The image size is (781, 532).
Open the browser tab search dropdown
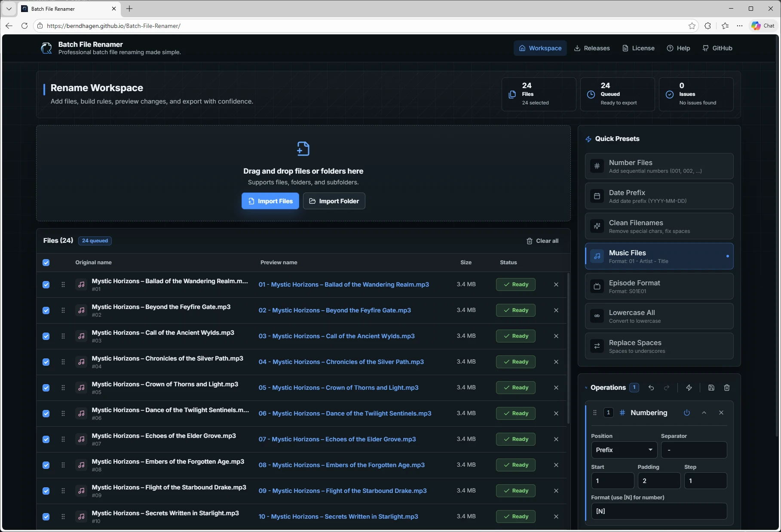pos(9,9)
